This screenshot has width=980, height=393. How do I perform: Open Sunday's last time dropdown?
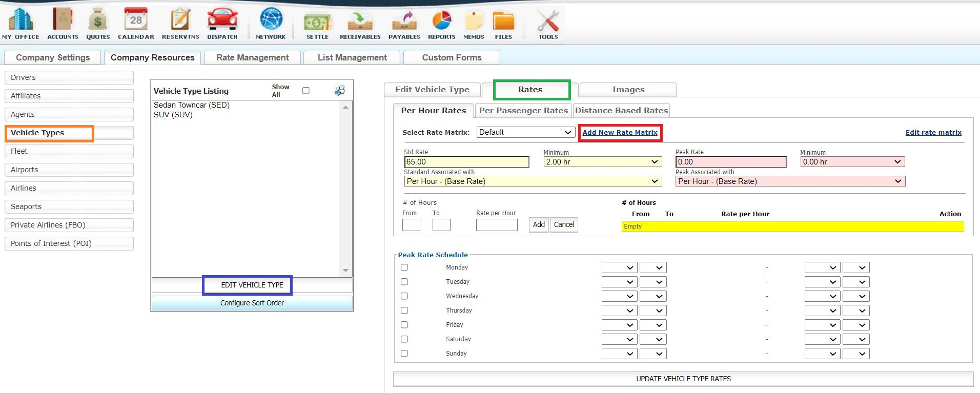[x=856, y=354]
